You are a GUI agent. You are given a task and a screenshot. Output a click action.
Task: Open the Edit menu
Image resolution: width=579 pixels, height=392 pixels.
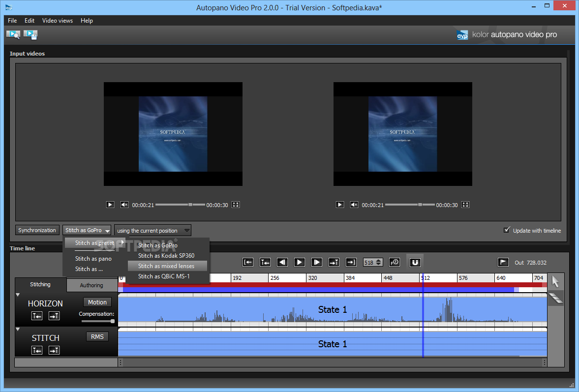30,21
